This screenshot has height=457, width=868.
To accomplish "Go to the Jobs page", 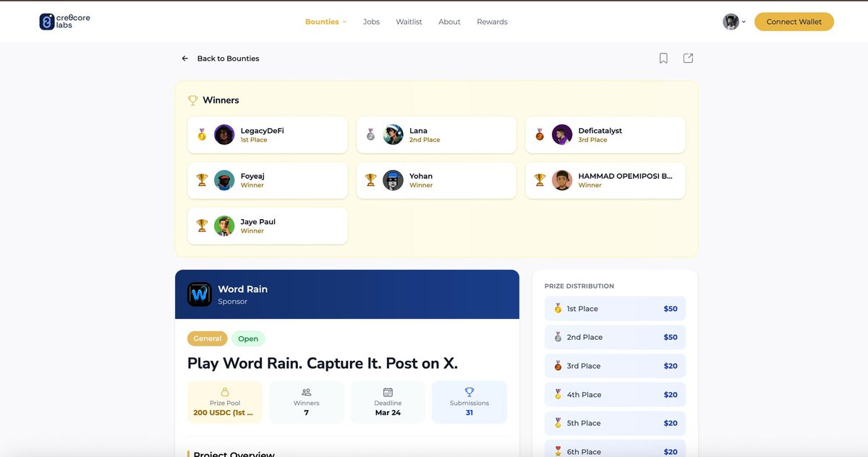I will [x=371, y=22].
